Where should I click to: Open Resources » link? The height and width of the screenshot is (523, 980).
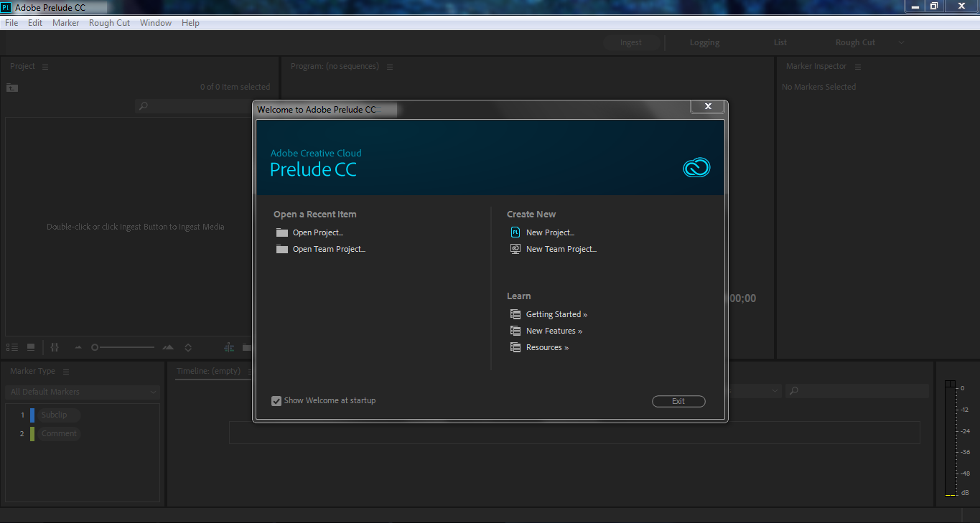tap(547, 347)
